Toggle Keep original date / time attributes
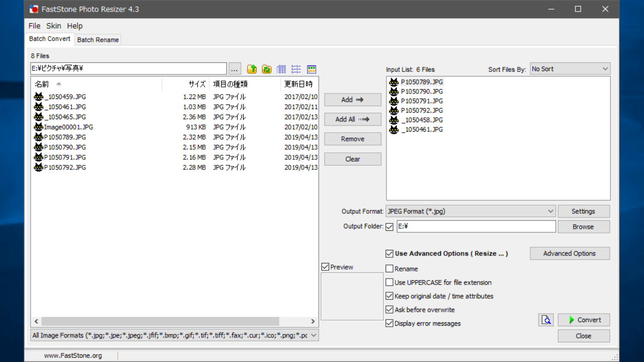 pyautogui.click(x=389, y=296)
